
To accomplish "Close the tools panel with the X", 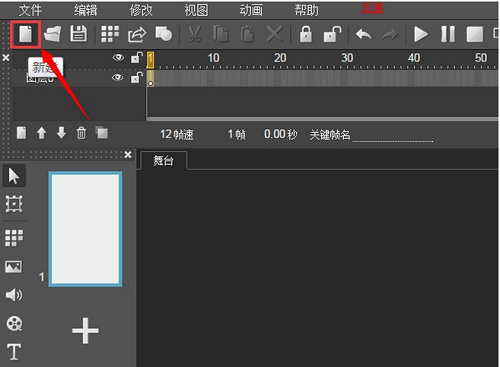I will (128, 155).
